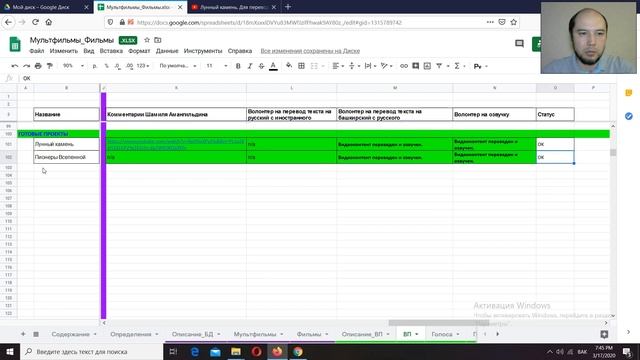The width and height of the screenshot is (640, 360).
Task: Open the Формат menu
Action: coord(139,51)
